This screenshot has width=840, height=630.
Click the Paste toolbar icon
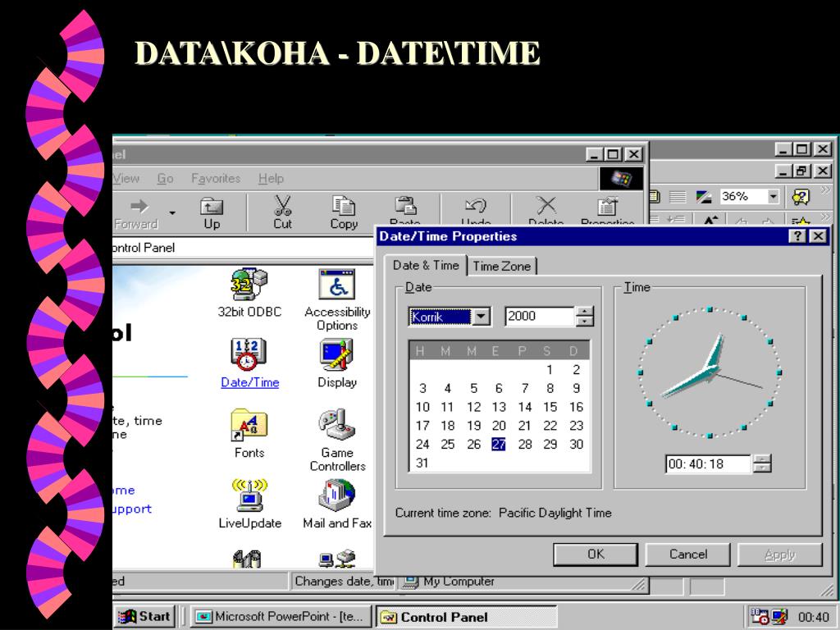coord(405,210)
